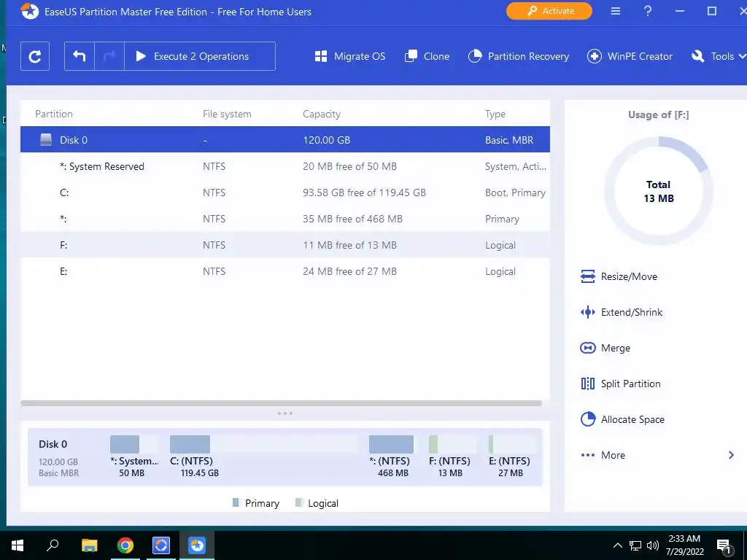Open the hamburger menu in title bar

coord(616,11)
